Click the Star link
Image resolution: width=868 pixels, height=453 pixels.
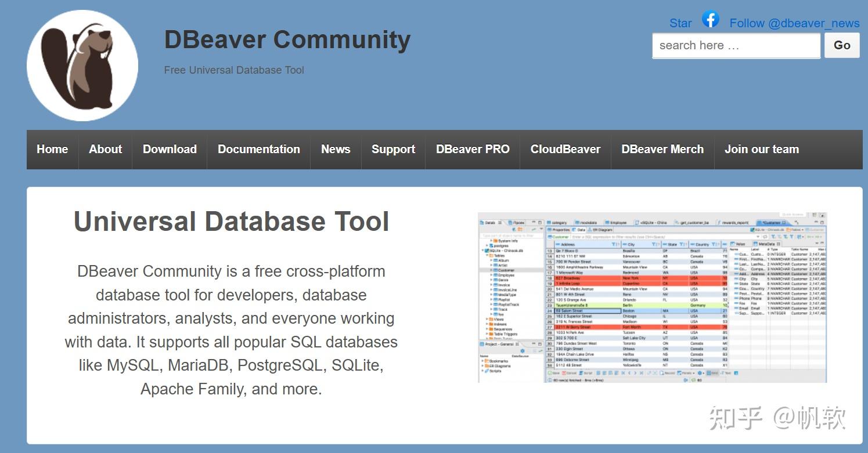click(x=680, y=23)
